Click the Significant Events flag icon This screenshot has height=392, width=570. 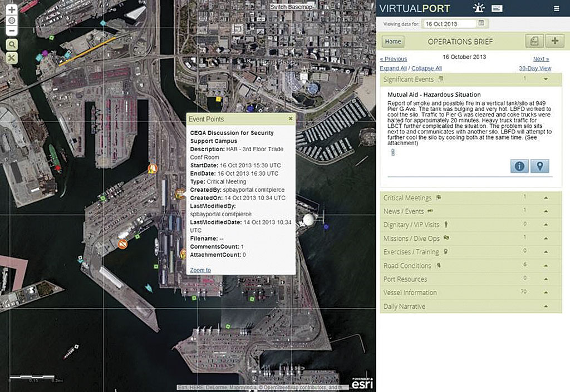(x=441, y=79)
